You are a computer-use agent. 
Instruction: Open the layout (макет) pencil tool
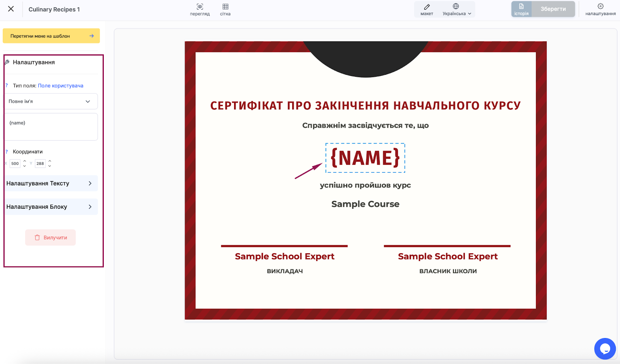coord(427,9)
